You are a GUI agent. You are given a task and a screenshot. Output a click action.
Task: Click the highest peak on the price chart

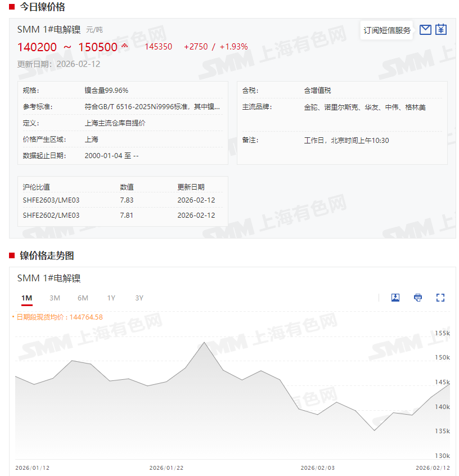[204, 343]
